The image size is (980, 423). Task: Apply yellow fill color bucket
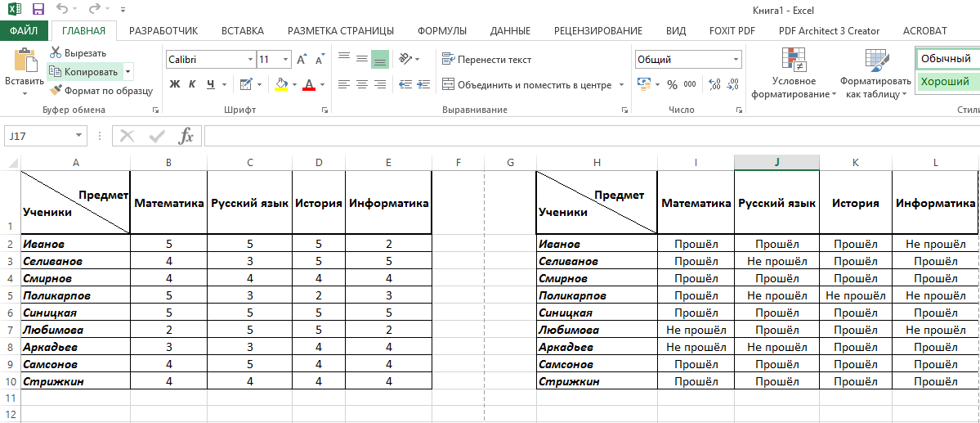281,84
